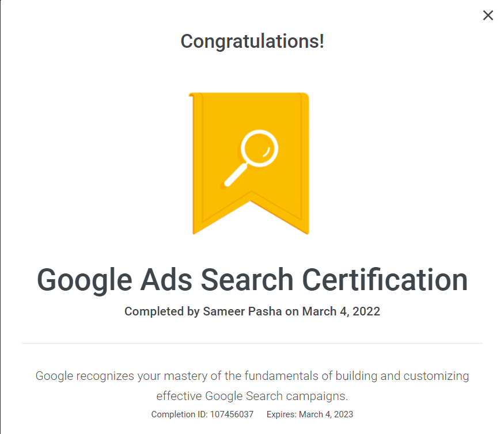
Task: Click the Congratulations! heading
Action: [x=252, y=41]
